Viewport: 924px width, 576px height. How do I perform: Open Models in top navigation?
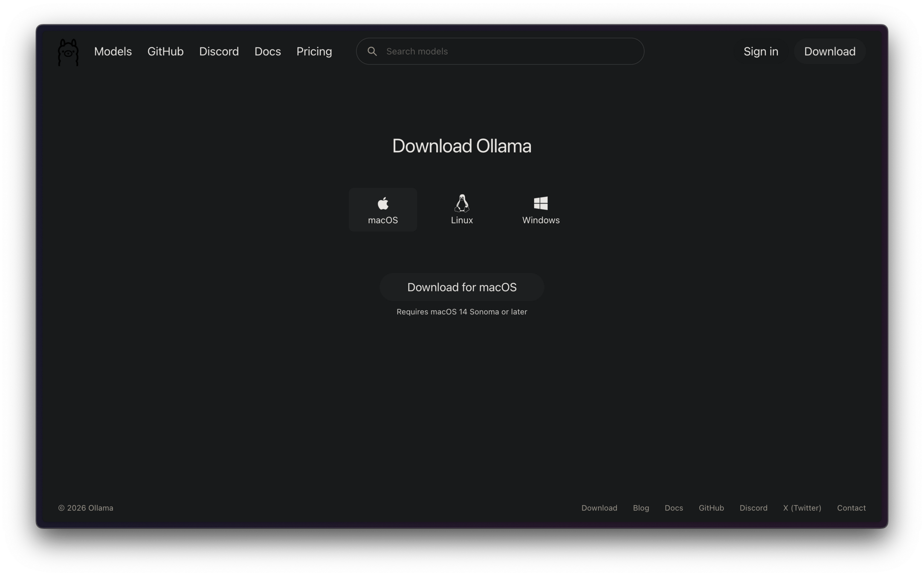tap(113, 52)
